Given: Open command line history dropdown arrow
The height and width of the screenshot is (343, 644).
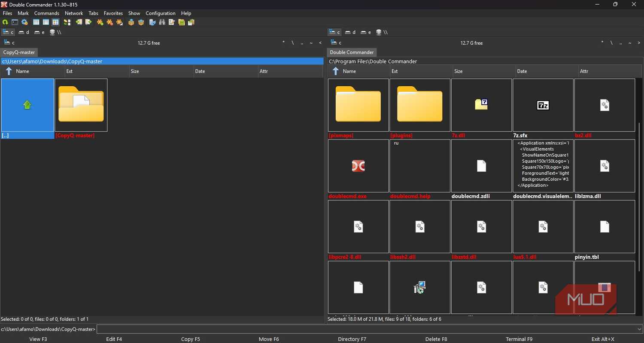Looking at the screenshot, I should coord(640,329).
